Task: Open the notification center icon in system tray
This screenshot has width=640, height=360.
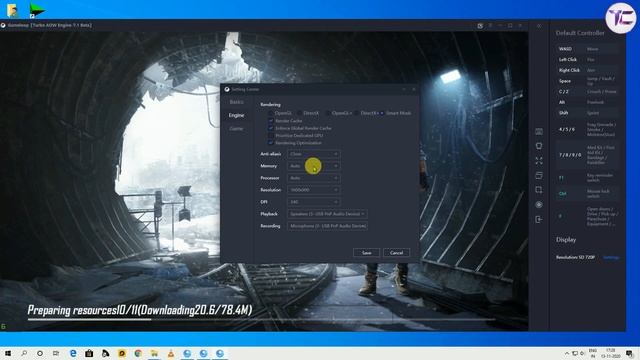Action: [x=629, y=353]
